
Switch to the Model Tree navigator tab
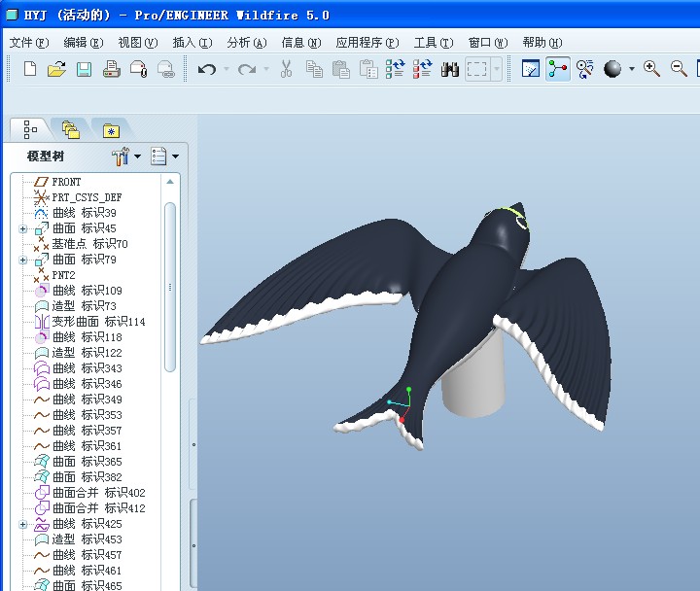click(x=30, y=130)
